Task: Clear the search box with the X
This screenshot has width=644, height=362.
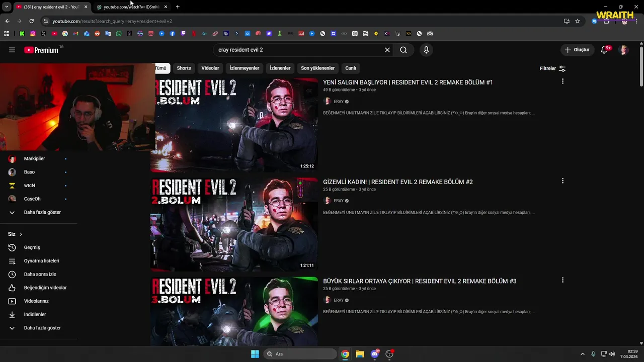Action: coord(387,50)
